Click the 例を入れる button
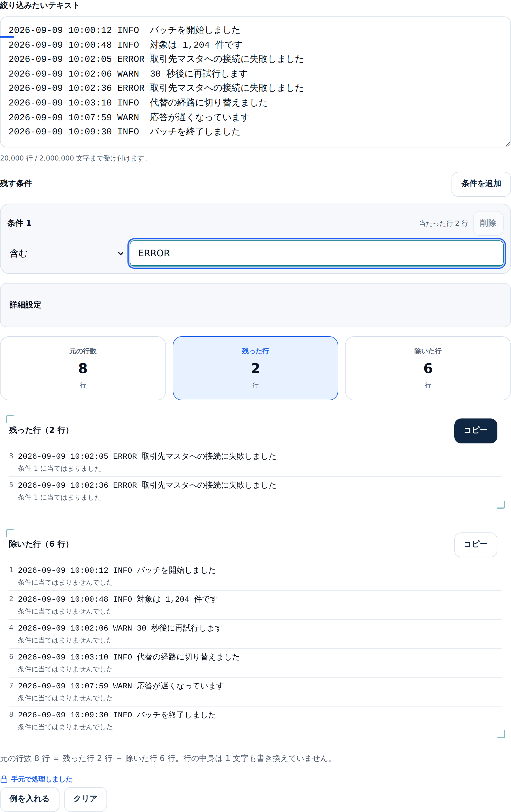Viewport: 511px width, 812px height. click(x=30, y=799)
